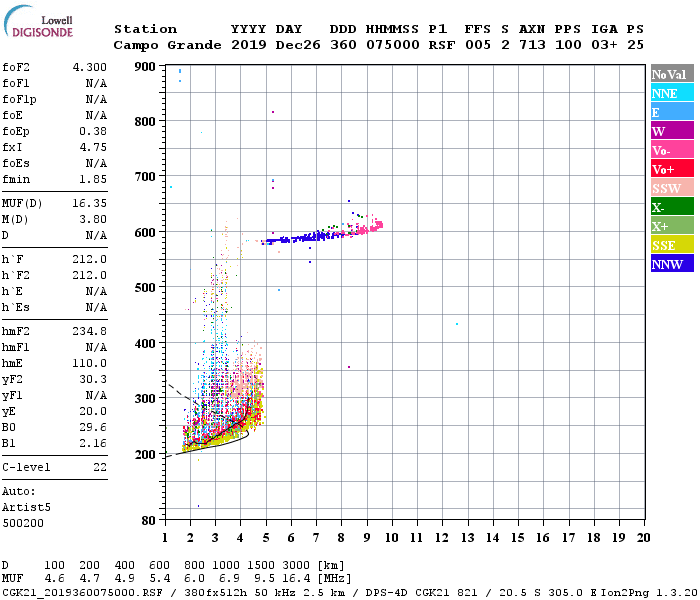Image resolution: width=700 pixels, height=600 pixels.
Task: Click the CGK21_2019360075000.RSF file name
Action: tap(82, 592)
